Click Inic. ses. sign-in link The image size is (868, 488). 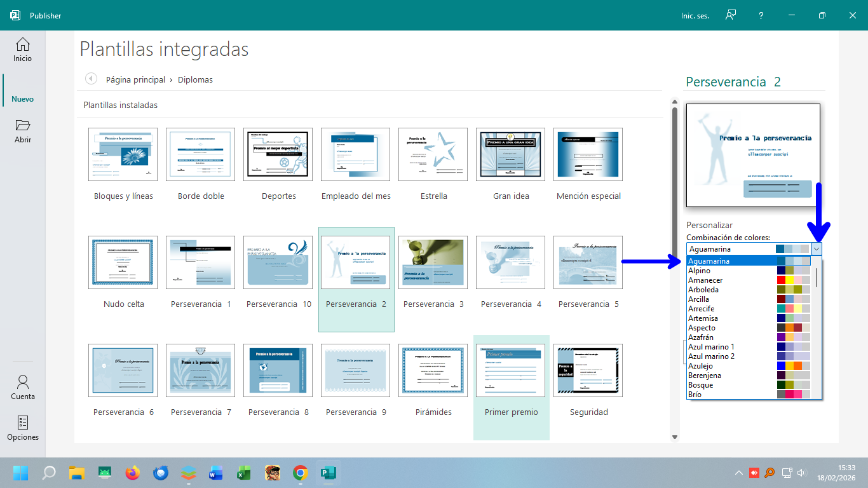click(695, 16)
